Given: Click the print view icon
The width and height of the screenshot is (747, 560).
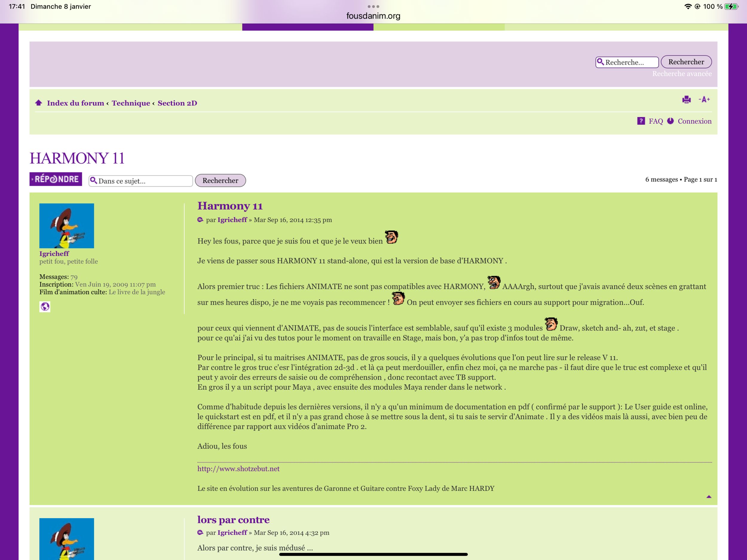Looking at the screenshot, I should [686, 100].
